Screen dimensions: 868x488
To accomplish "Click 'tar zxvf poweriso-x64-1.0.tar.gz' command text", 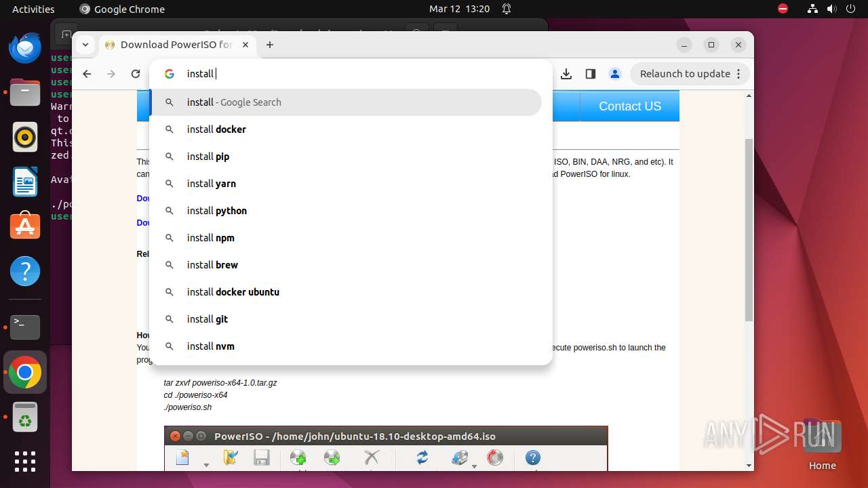I will 220,383.
